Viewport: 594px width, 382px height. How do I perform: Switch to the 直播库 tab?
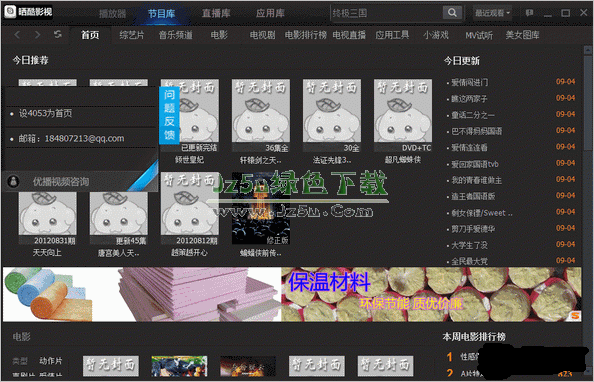tap(216, 13)
